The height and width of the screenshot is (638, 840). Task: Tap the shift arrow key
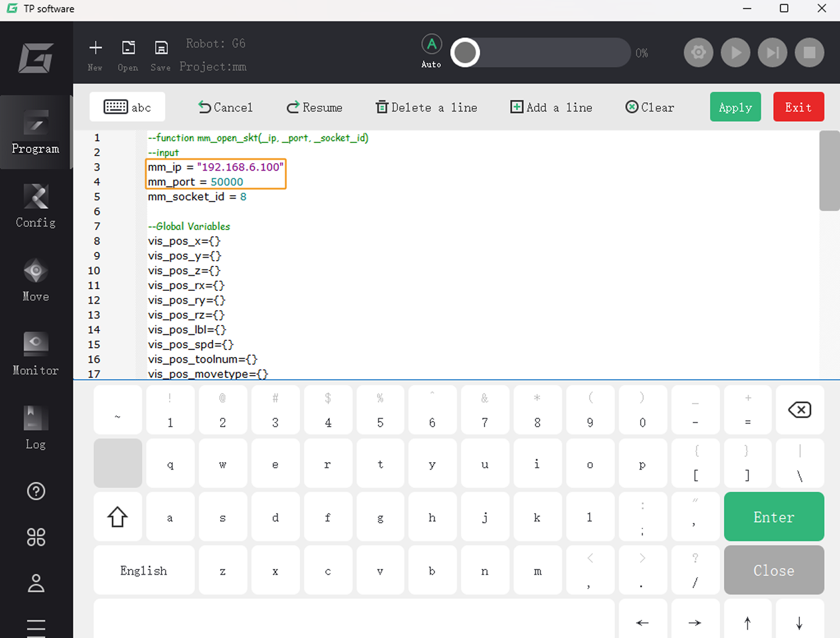click(x=118, y=517)
